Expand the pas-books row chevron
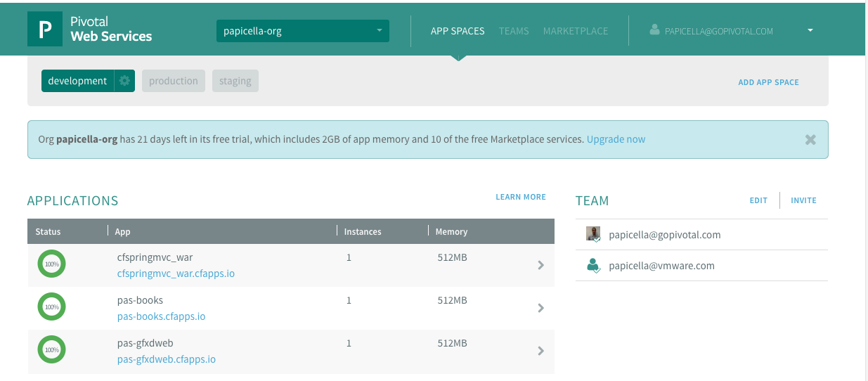The image size is (868, 381). point(540,308)
